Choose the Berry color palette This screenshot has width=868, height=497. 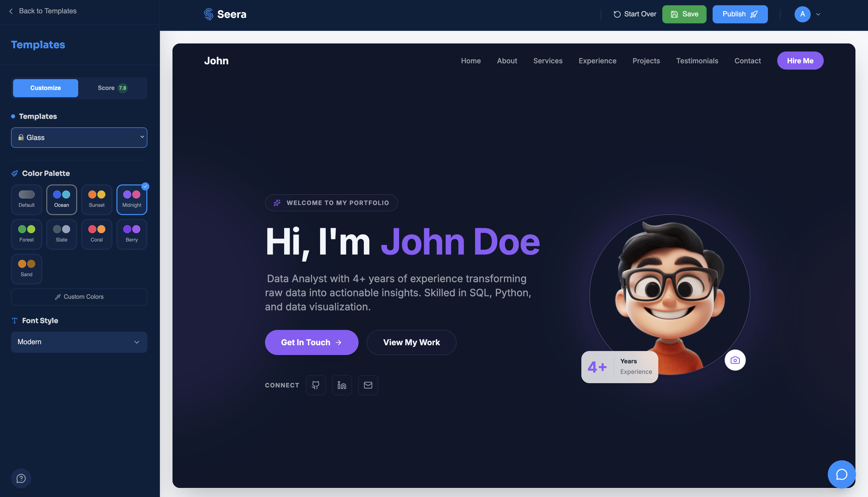[x=132, y=234]
